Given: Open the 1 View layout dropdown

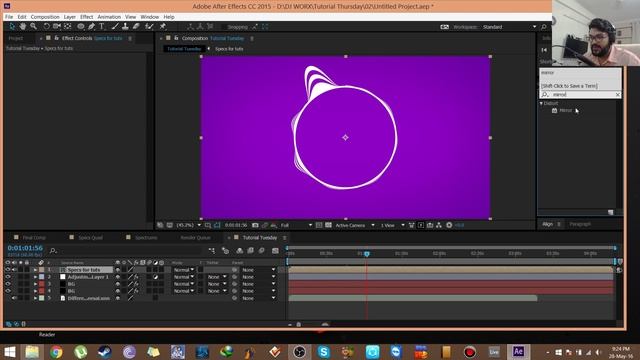Looking at the screenshot, I should (x=393, y=225).
